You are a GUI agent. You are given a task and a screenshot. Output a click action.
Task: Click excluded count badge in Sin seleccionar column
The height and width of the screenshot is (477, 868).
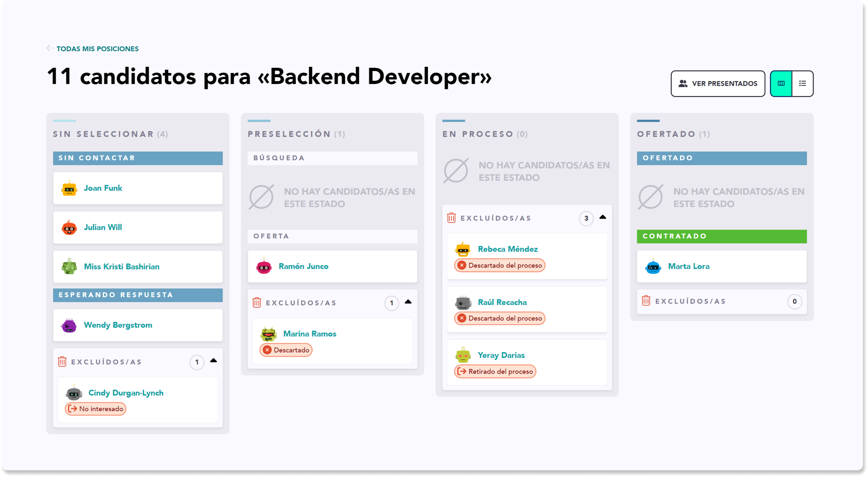pos(197,362)
